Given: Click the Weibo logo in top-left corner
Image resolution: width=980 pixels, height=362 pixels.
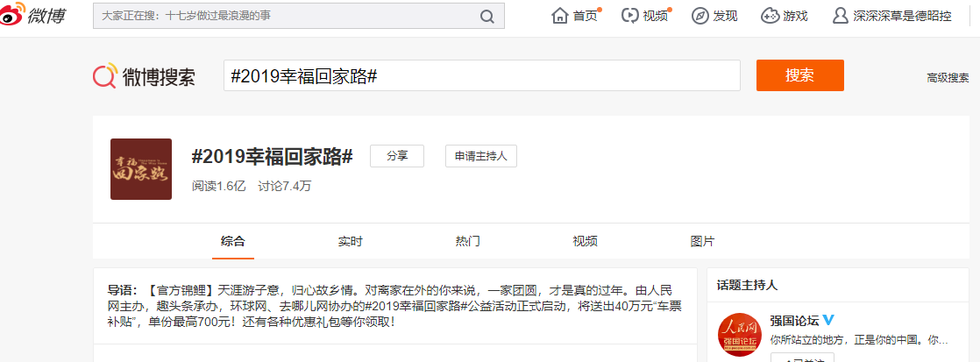Looking at the screenshot, I should 37,16.
